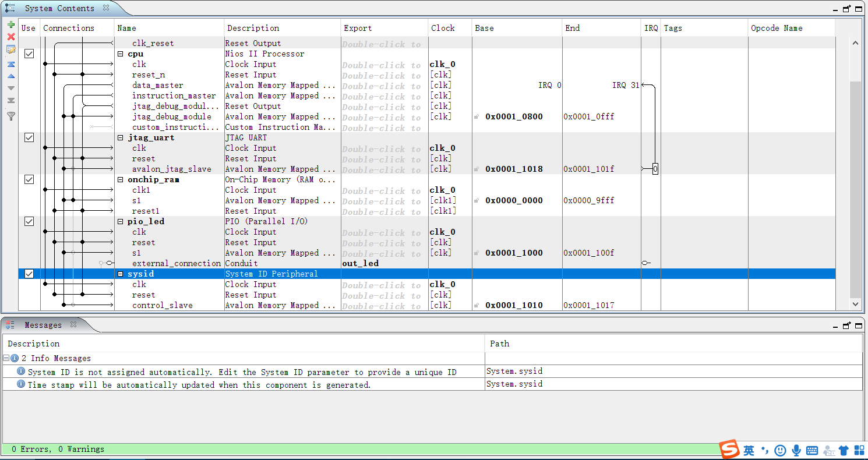Click the green plus add component icon

tap(10, 24)
